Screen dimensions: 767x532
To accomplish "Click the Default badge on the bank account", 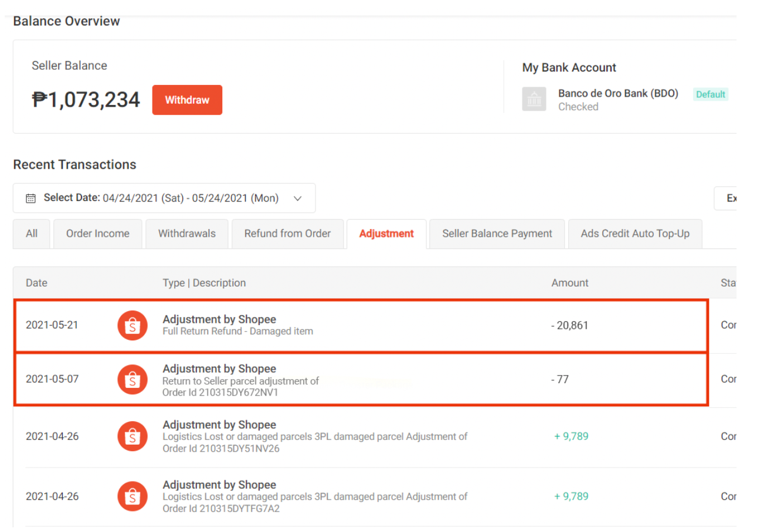I will [x=710, y=94].
